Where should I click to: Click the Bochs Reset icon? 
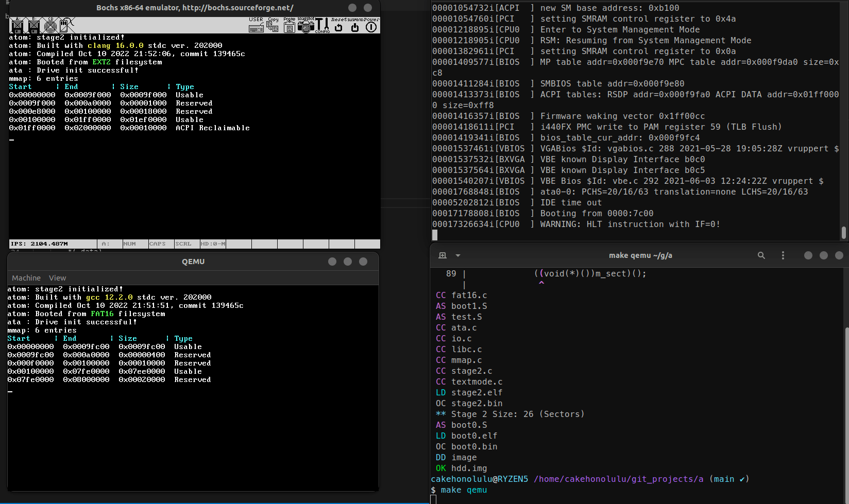tap(338, 25)
